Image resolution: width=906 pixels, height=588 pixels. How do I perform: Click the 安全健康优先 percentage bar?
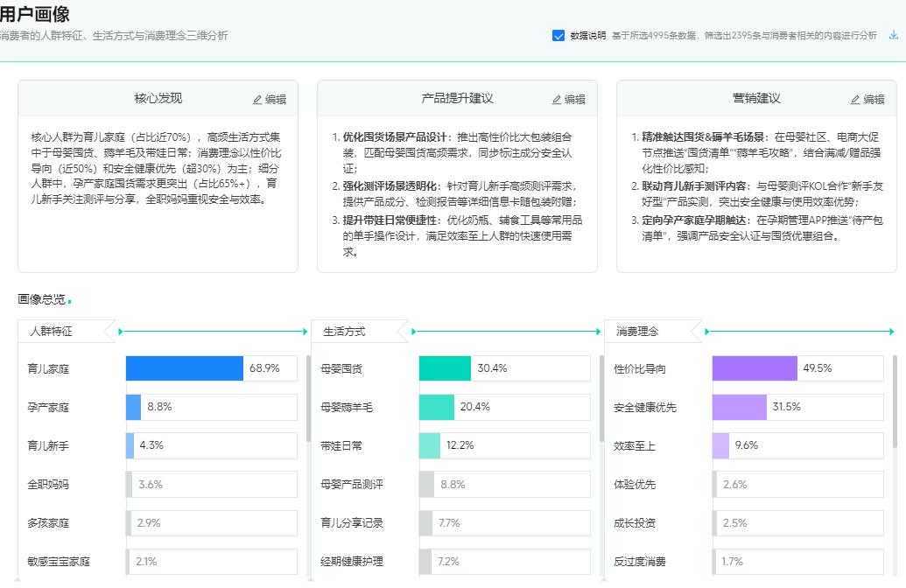[740, 407]
